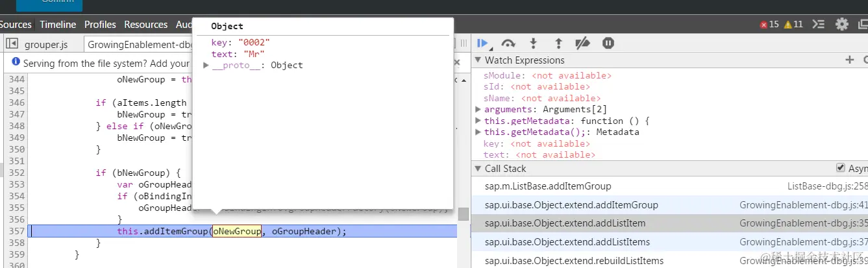This screenshot has width=868, height=268.
Task: Click the sName watch expression
Action: [542, 98]
